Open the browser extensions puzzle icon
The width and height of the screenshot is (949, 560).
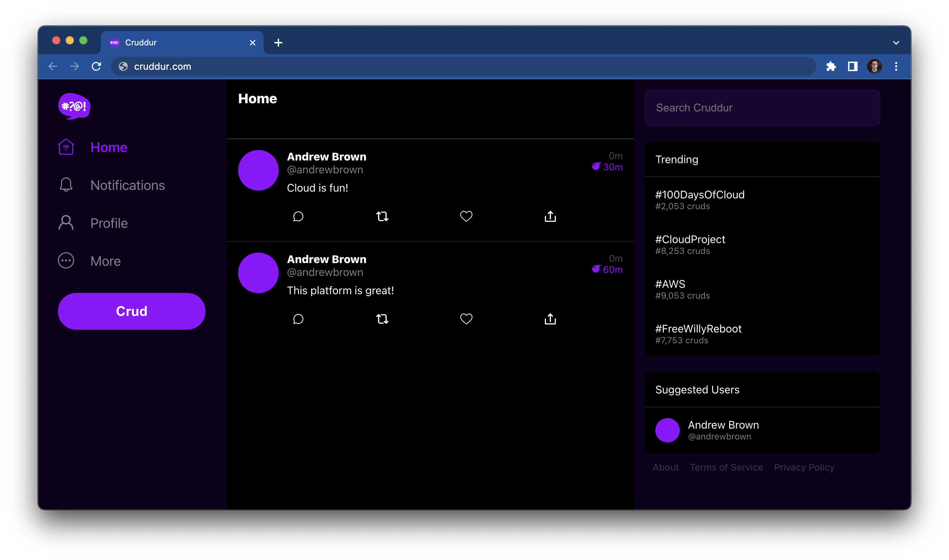[x=831, y=66]
